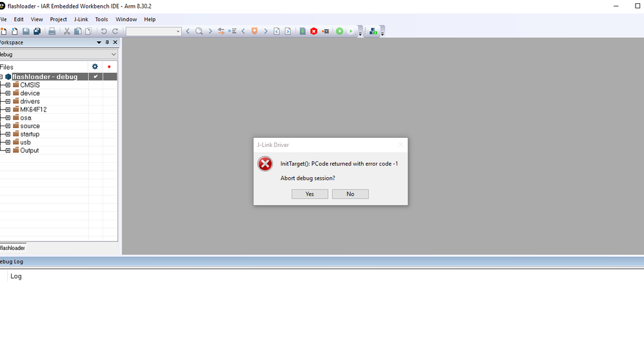Click the Toggle Bookmark orange icon
The height and width of the screenshot is (340, 644).
[x=254, y=31]
